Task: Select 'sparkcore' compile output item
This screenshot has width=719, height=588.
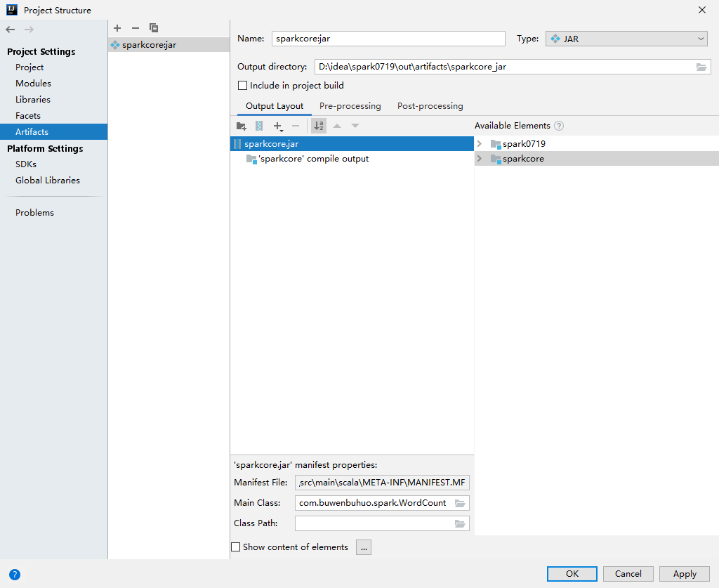Action: (314, 159)
